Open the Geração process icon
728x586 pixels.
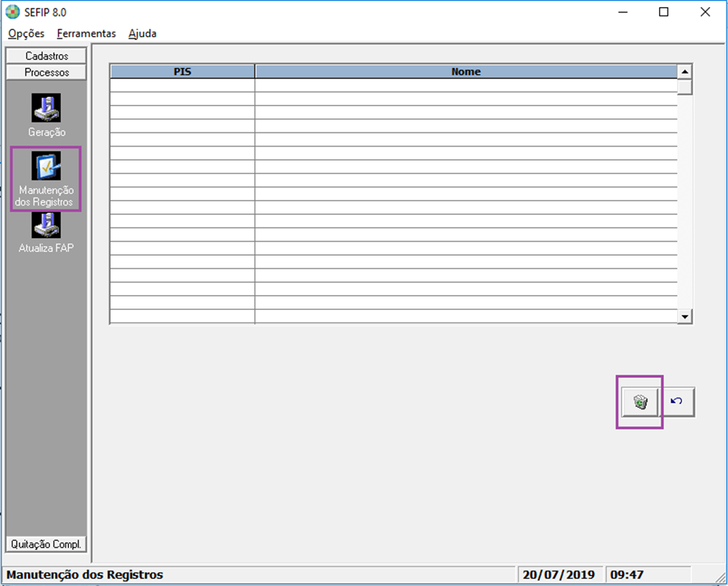47,108
